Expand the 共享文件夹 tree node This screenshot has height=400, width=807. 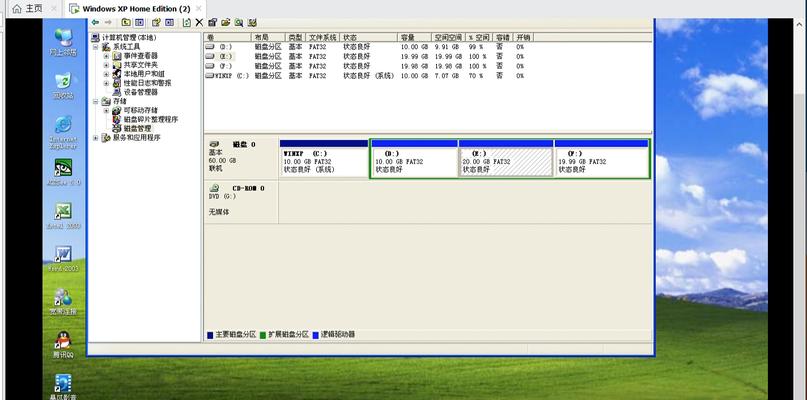107,65
